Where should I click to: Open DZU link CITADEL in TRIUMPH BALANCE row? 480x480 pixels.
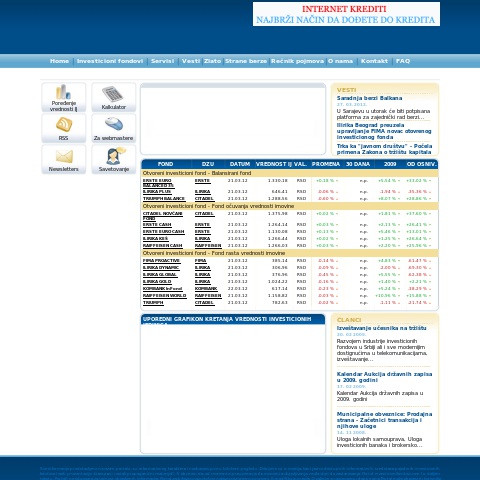tap(204, 199)
